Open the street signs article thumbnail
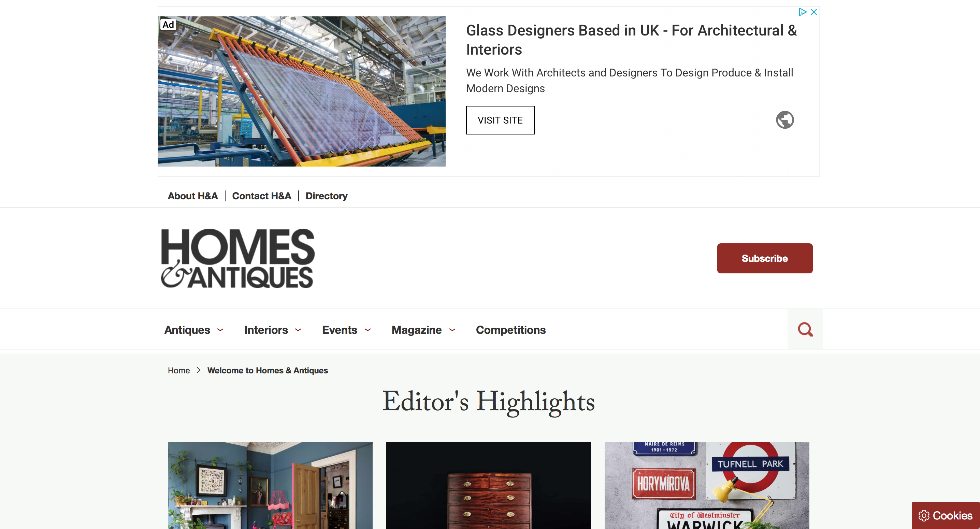Screen dimensions: 980x529 click(x=707, y=486)
